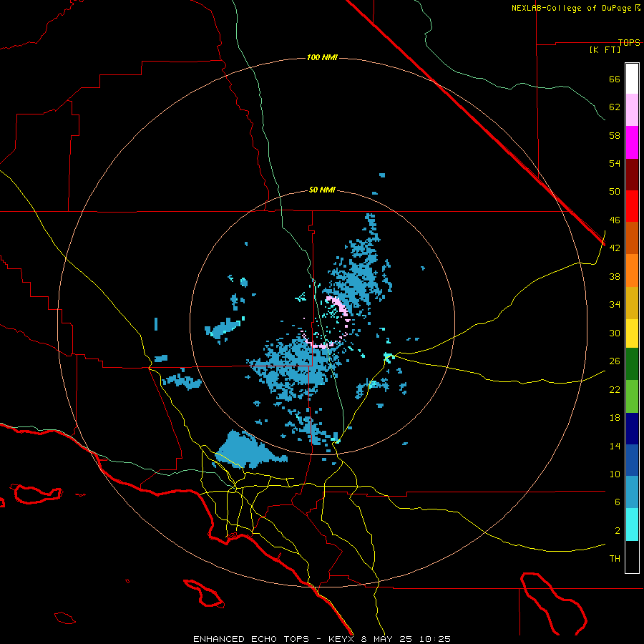Pick the black TH swatch at legend bottom

tap(632, 557)
